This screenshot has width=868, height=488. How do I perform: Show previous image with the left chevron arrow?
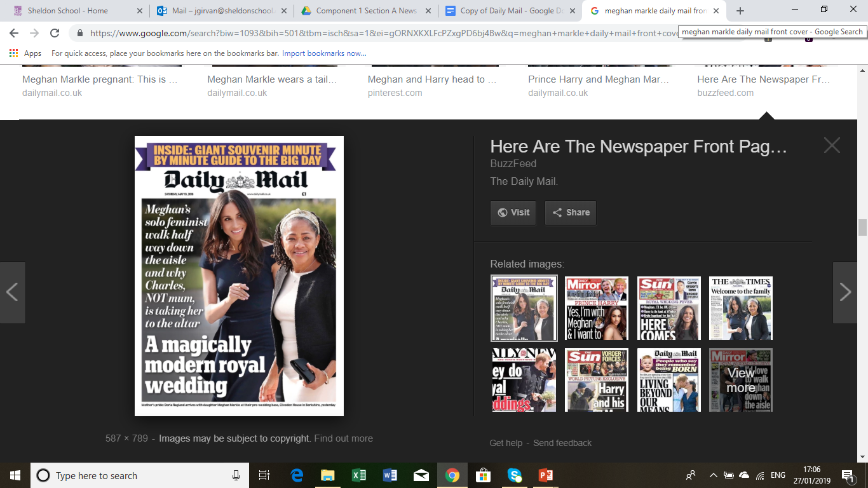(12, 292)
